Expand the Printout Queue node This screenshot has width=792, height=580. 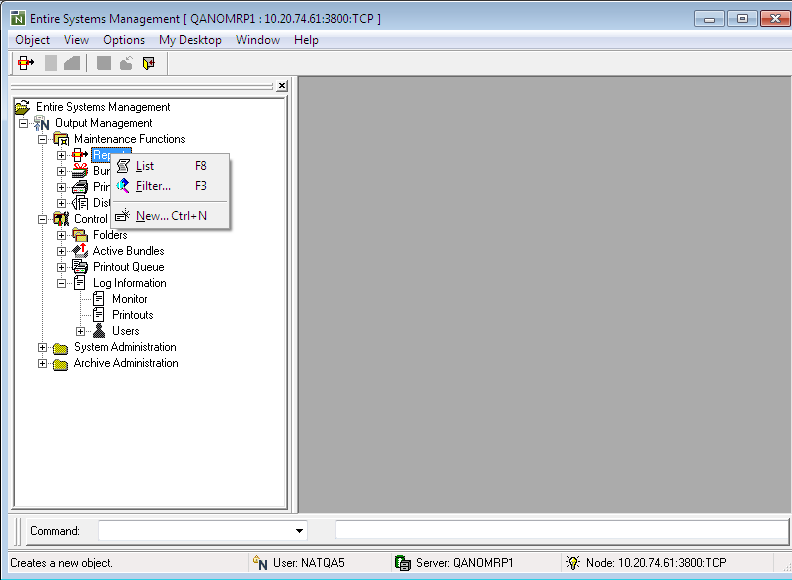click(x=61, y=267)
